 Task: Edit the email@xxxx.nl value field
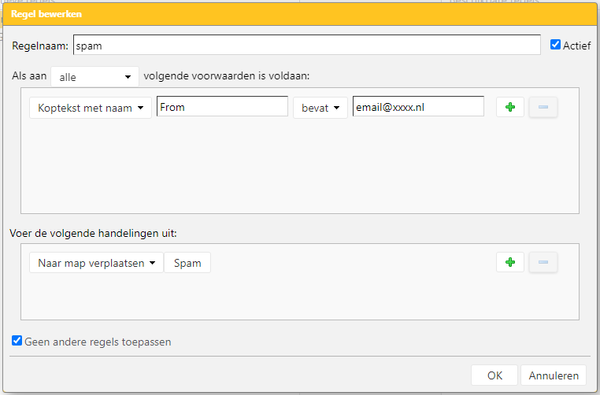418,107
